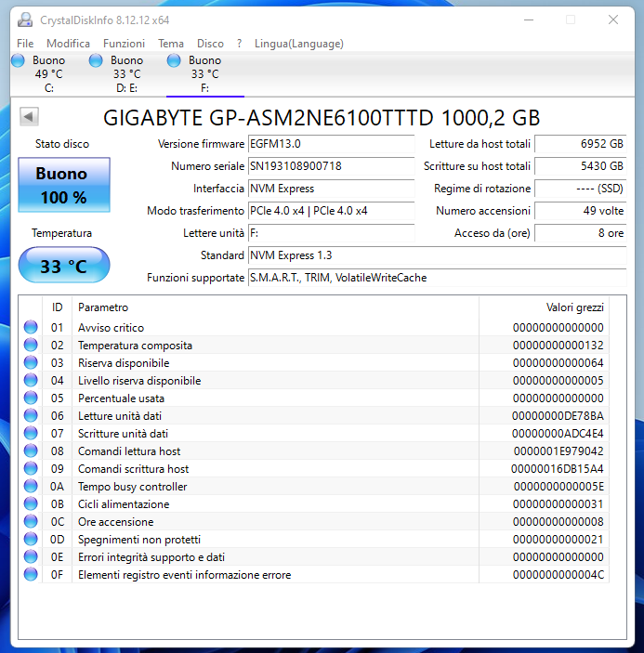Image resolution: width=644 pixels, height=653 pixels.
Task: Click status orb for Elementi registro eventi row
Action: click(31, 574)
